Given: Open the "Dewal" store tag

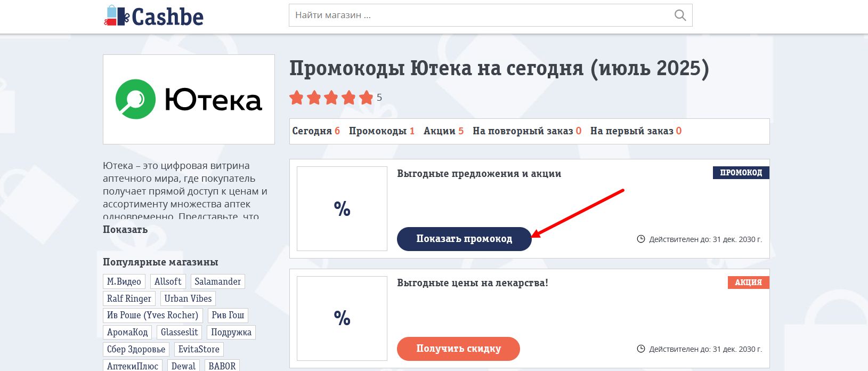Looking at the screenshot, I should coord(183,366).
